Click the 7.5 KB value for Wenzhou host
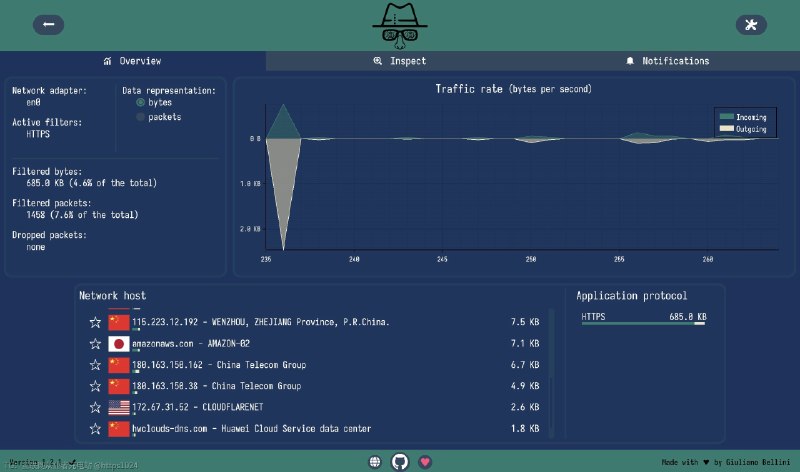This screenshot has width=800, height=472. [525, 322]
